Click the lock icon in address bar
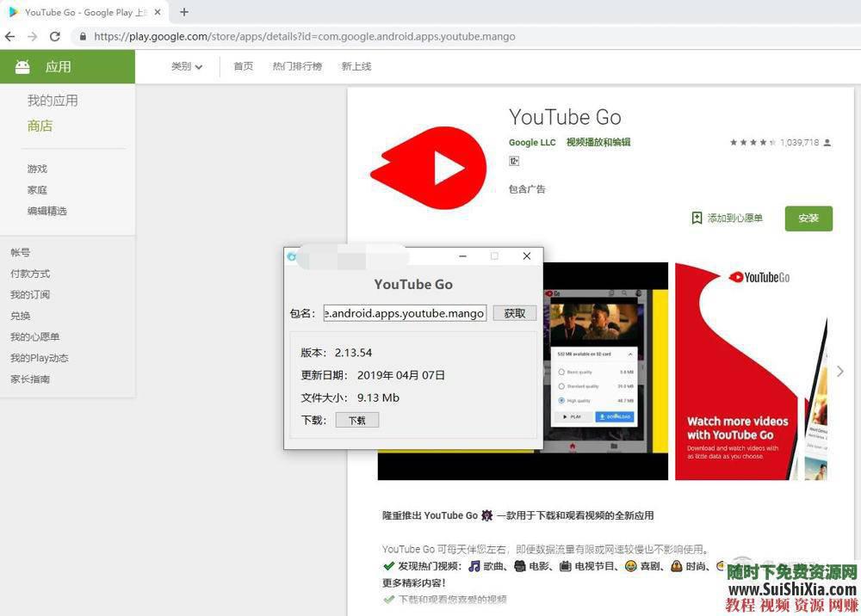 (83, 36)
